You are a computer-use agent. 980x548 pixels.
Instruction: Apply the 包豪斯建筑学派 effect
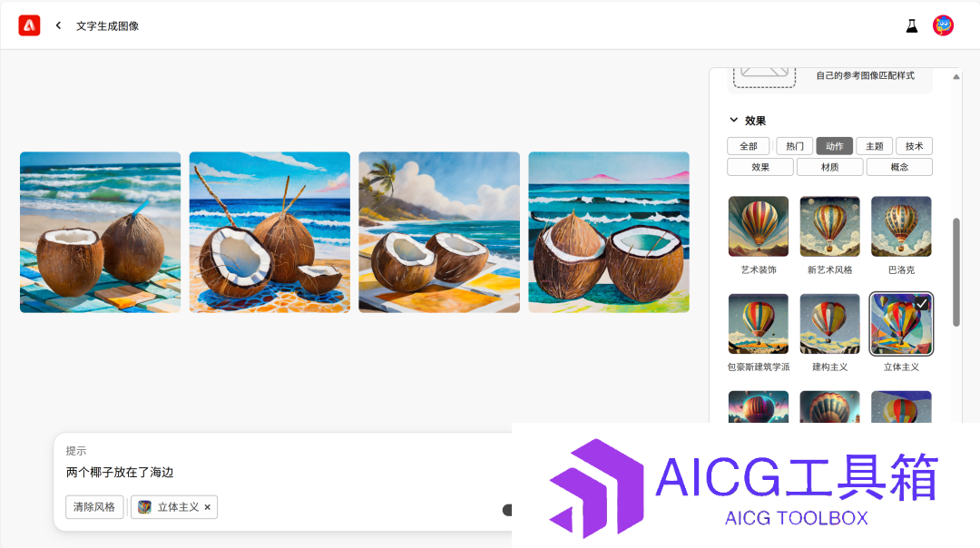coord(758,324)
